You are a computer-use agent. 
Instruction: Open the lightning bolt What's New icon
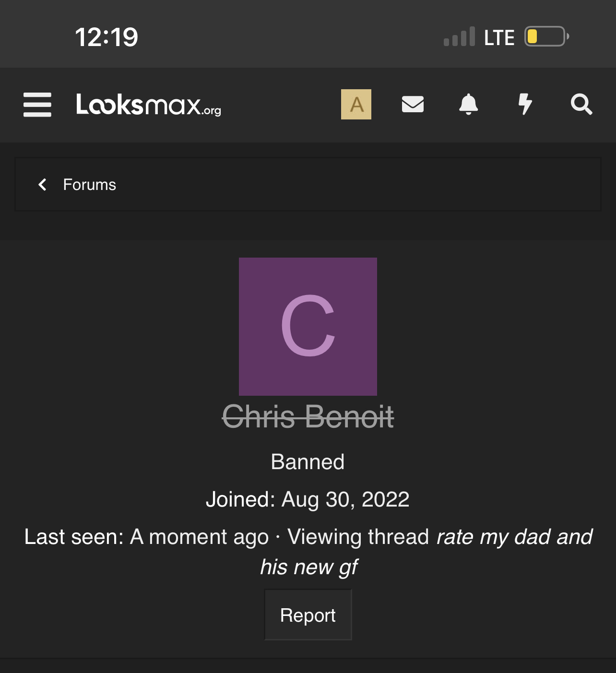[525, 104]
